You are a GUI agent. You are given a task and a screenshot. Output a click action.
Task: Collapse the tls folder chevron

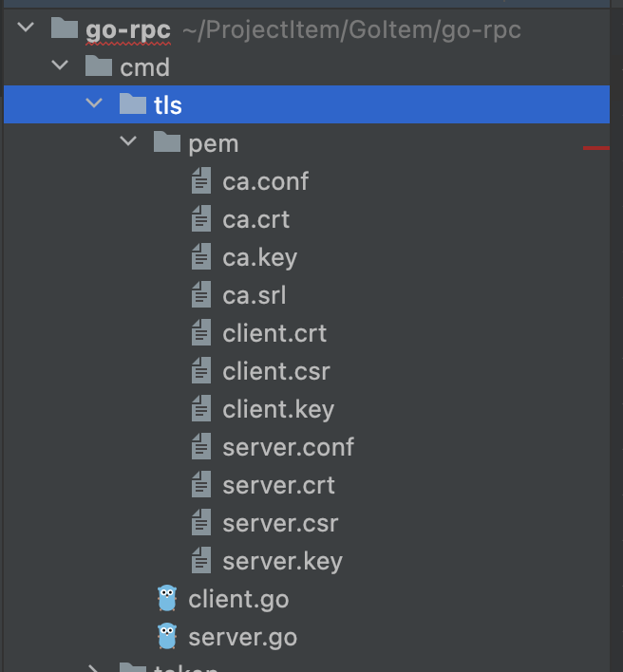[x=94, y=103]
